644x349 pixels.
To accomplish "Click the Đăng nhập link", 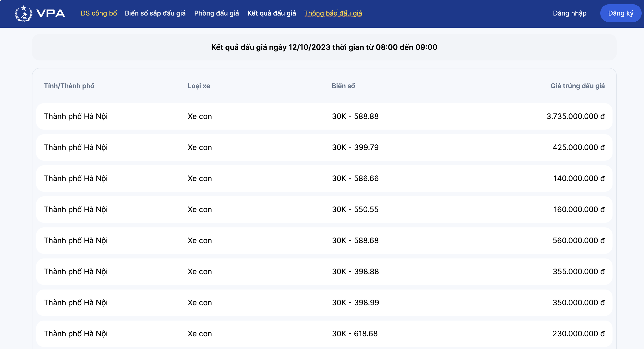I will (x=569, y=13).
